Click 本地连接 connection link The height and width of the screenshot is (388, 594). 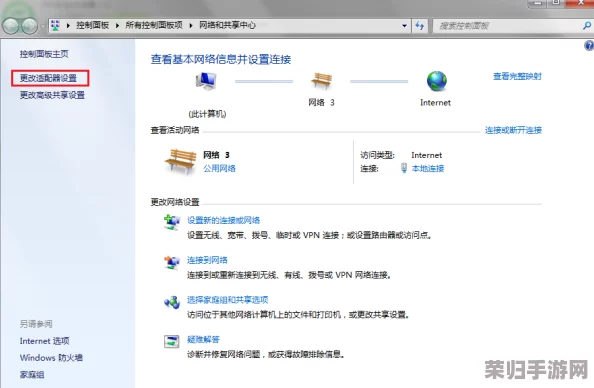tap(428, 168)
